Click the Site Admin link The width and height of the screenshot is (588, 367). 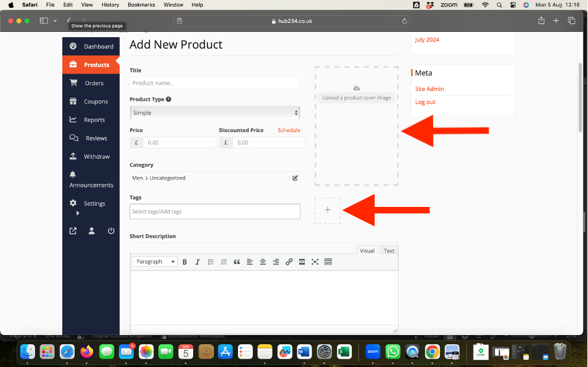429,89
